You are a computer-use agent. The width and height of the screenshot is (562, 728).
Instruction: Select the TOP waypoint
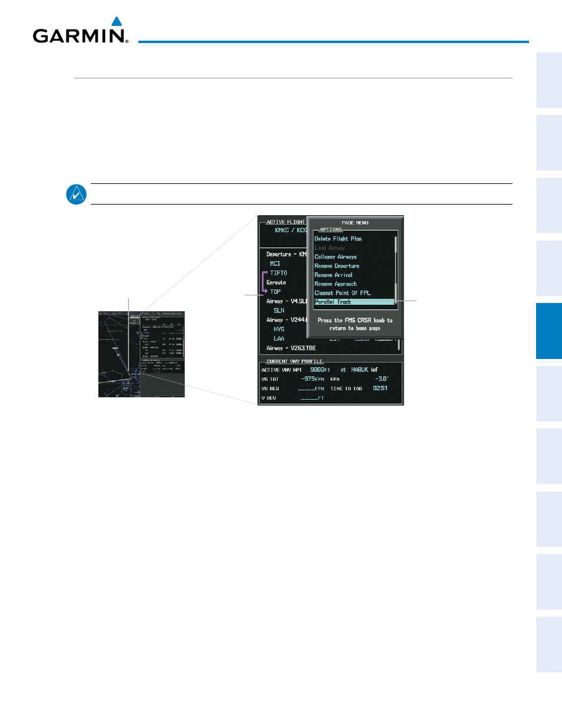275,292
